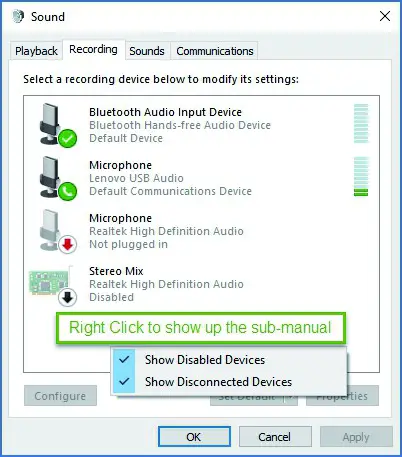Click the level meter for Bluetooth Audio Input Device
Image resolution: width=402 pixels, height=457 pixels.
[361, 123]
